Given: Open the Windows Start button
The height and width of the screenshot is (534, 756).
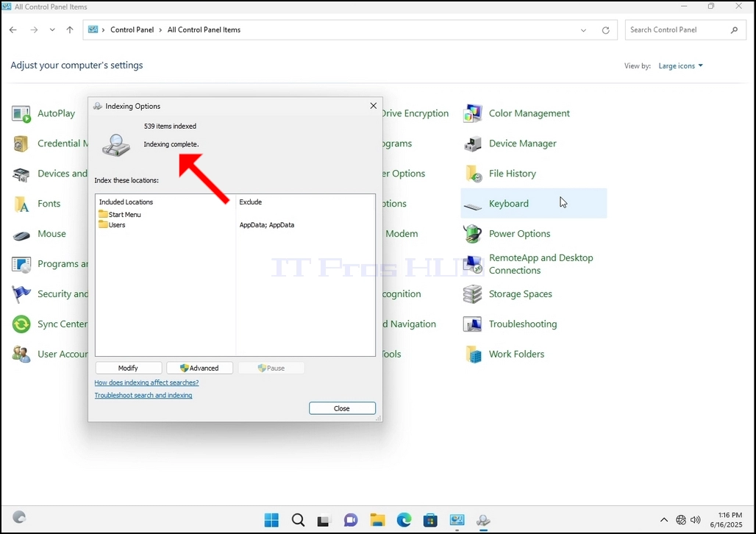Looking at the screenshot, I should pyautogui.click(x=271, y=520).
